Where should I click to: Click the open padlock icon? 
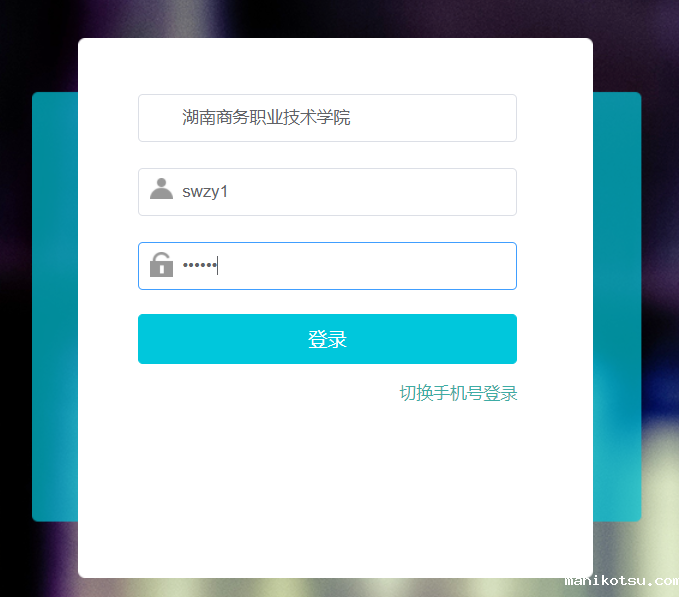[x=161, y=265]
